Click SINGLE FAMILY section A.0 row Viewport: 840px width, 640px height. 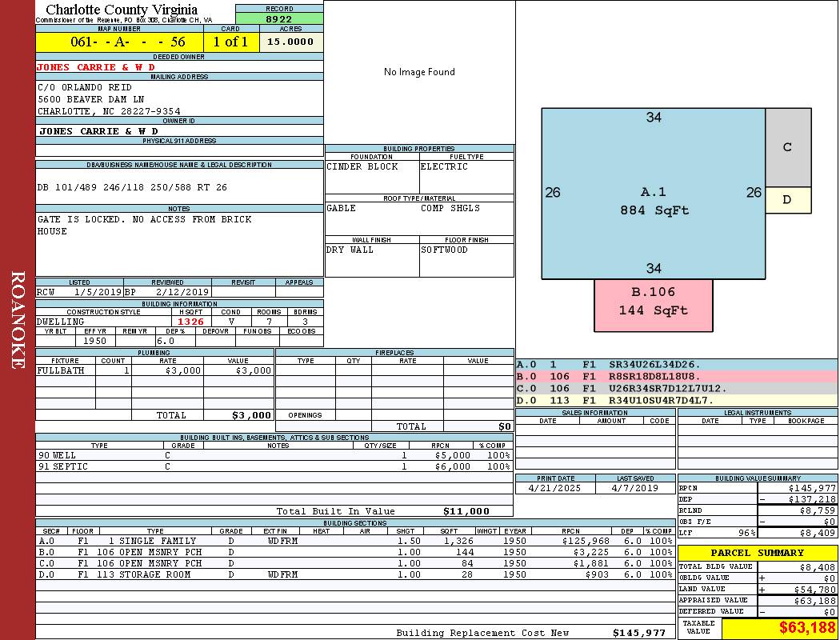click(355, 542)
